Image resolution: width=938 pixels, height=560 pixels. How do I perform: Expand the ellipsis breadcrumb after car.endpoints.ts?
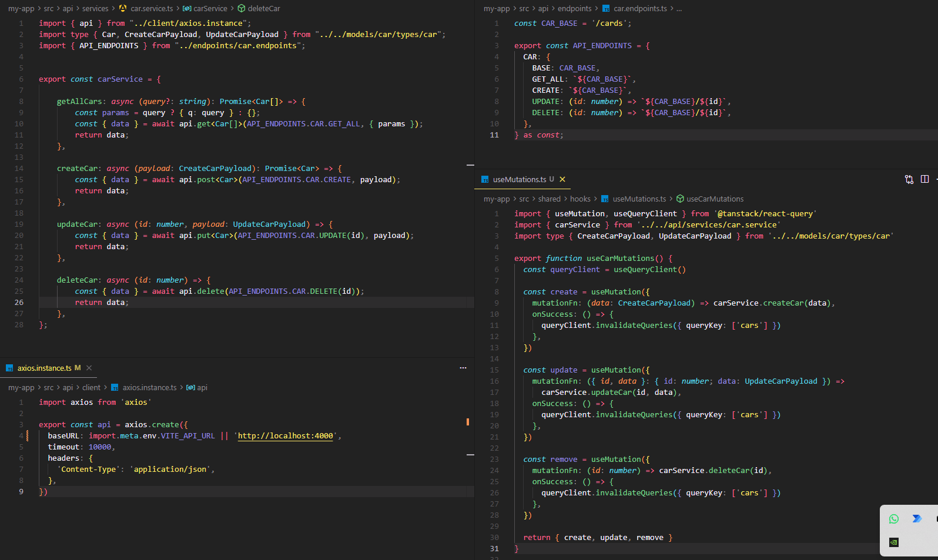click(x=679, y=8)
